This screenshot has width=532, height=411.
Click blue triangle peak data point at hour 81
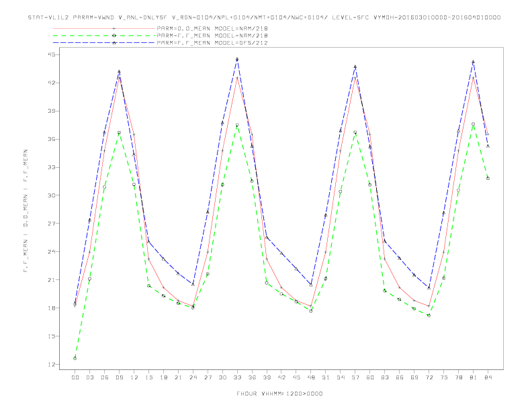(x=474, y=62)
